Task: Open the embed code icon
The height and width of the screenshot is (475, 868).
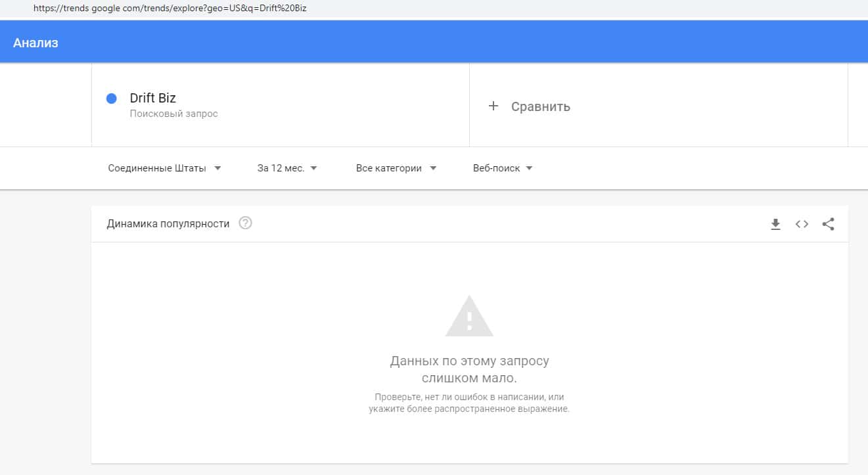Action: pos(802,224)
